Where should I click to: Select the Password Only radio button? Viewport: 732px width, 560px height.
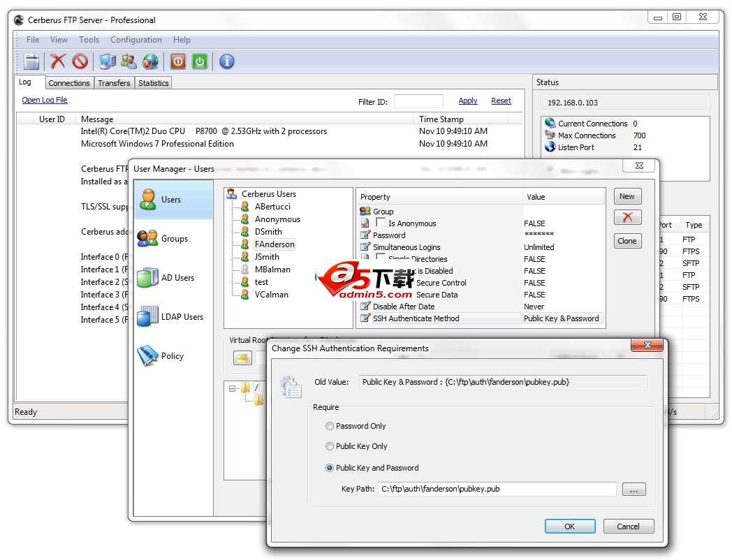329,426
